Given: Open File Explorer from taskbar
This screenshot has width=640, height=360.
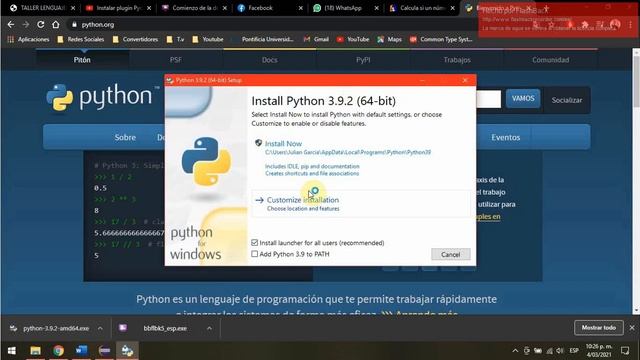Looking at the screenshot, I should 36,350.
